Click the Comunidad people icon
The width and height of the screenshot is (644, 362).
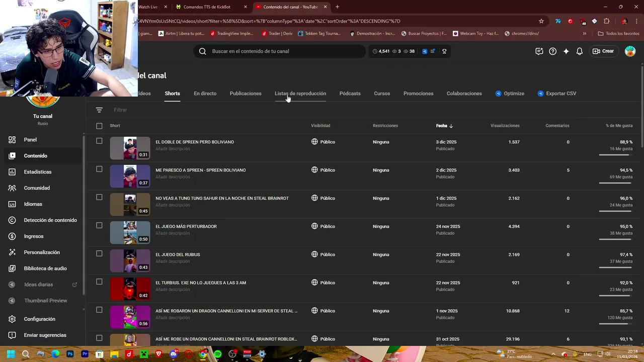click(x=12, y=188)
